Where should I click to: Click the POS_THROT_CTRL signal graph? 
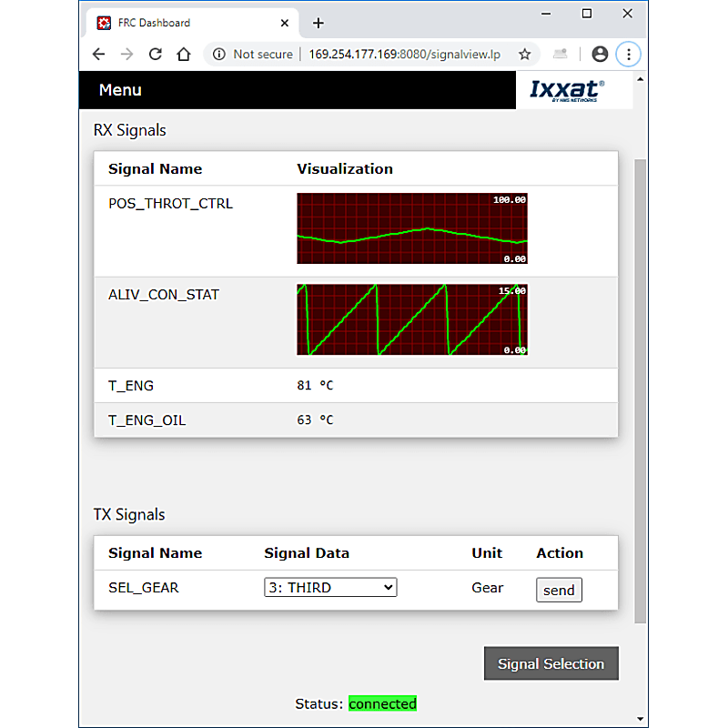[411, 228]
